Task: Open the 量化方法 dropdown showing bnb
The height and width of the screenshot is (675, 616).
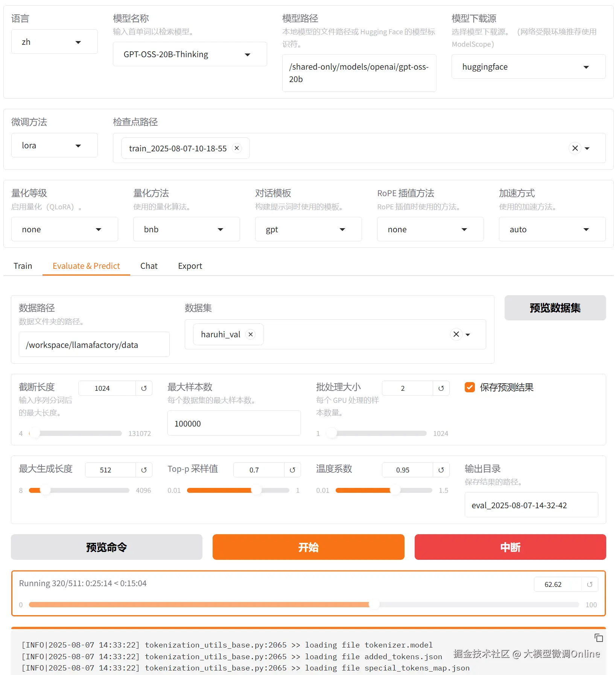Action: [187, 229]
